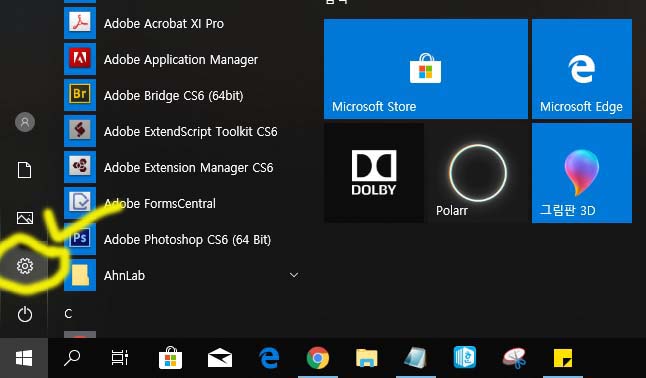The width and height of the screenshot is (646, 378).
Task: Open the Microsoft Edge tile
Action: pos(582,69)
